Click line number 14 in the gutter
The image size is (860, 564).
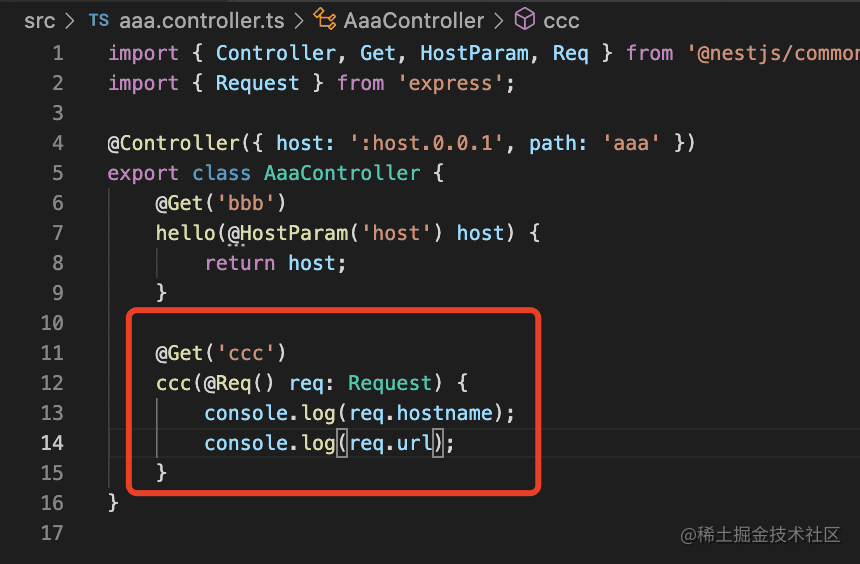(52, 442)
